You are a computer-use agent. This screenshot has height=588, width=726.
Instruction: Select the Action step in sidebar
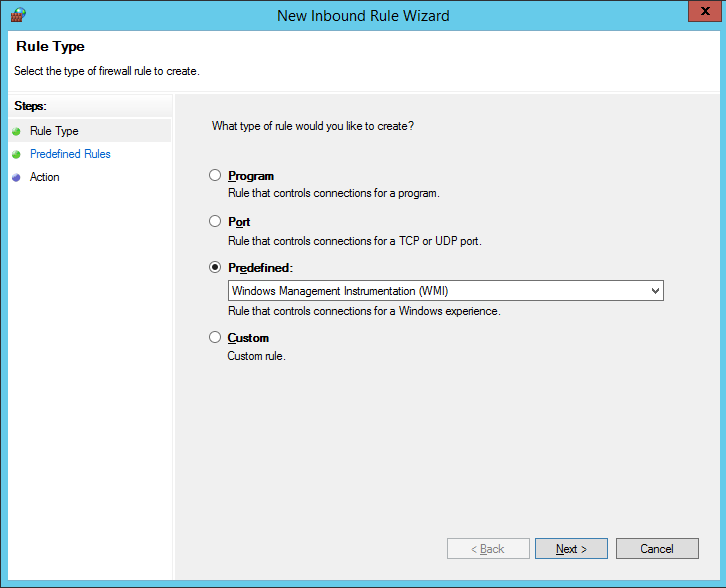(x=44, y=177)
